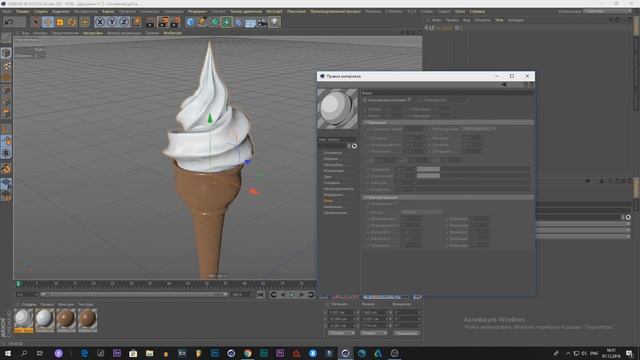The image size is (640, 360).
Task: Open the Файл menu in the main menu bar
Action: tap(7, 11)
